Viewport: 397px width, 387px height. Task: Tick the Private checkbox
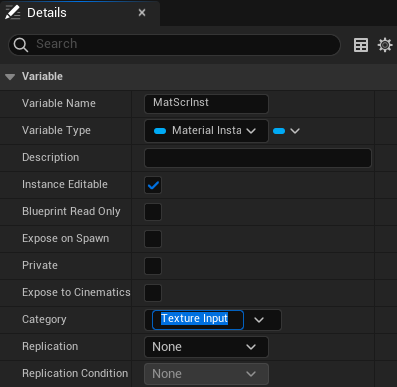[x=153, y=266]
